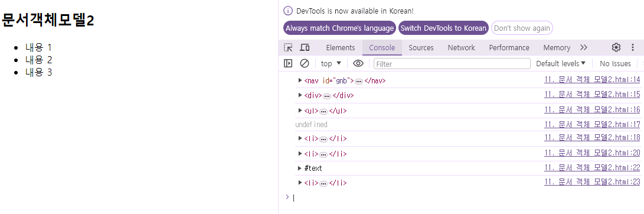Viewport: 644px width, 214px height.
Task: Switch to the Elements tab
Action: click(x=341, y=48)
